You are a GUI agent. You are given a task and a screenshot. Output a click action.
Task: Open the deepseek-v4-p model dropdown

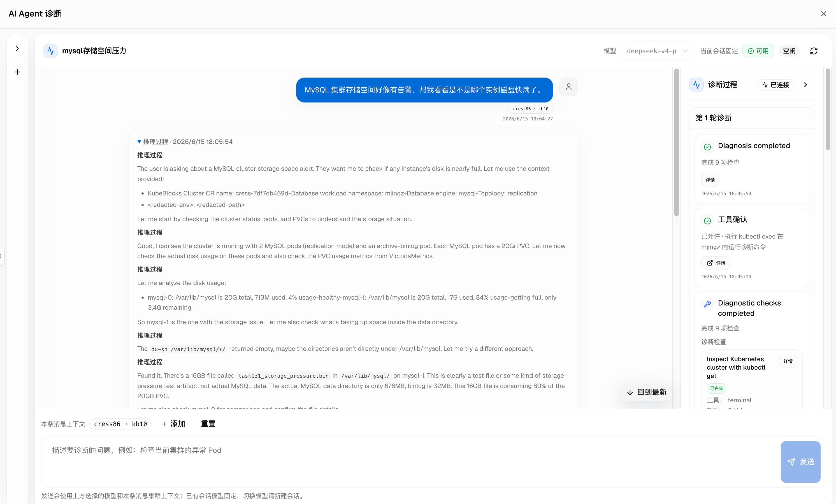point(658,51)
